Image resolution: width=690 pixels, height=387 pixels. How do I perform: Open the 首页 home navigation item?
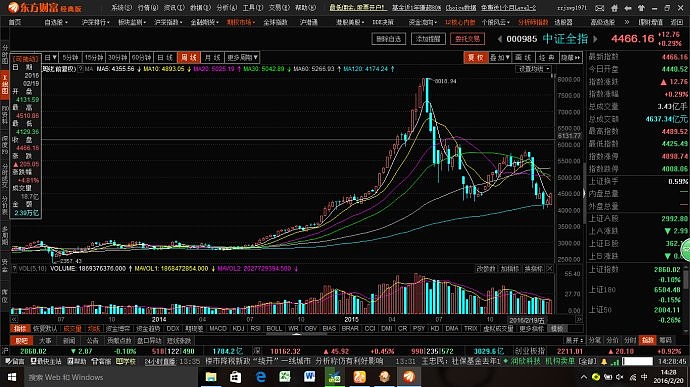(x=15, y=22)
